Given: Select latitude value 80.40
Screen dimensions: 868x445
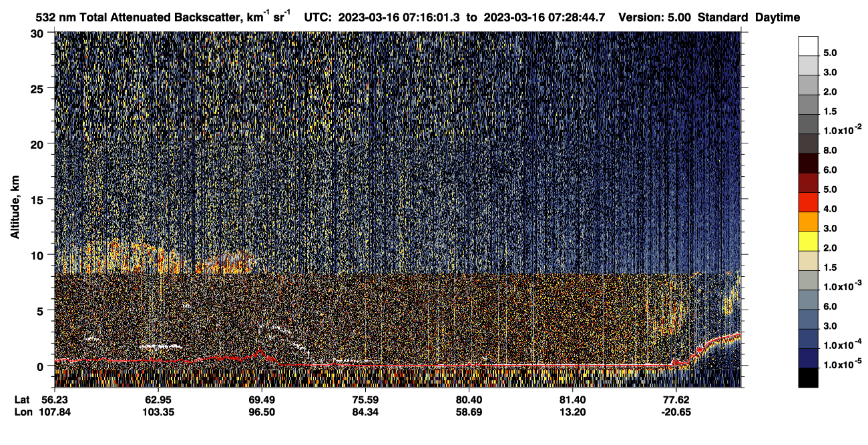Looking at the screenshot, I should (x=469, y=400).
